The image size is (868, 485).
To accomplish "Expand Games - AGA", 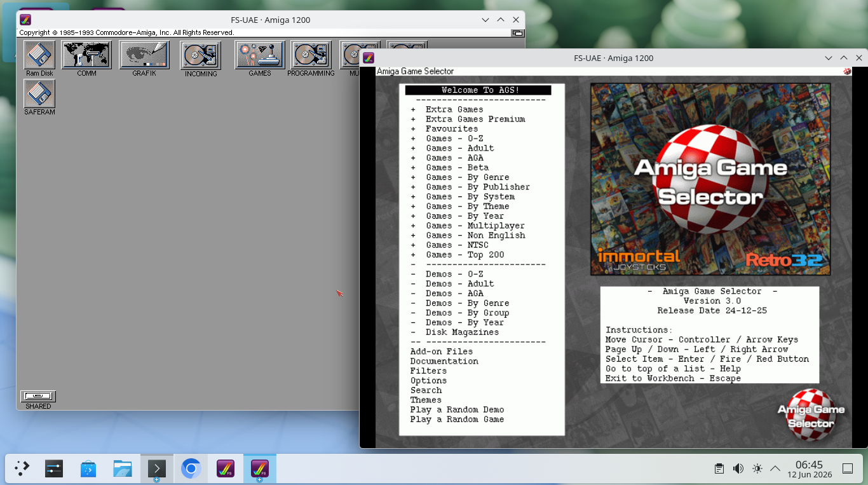I will [x=447, y=158].
